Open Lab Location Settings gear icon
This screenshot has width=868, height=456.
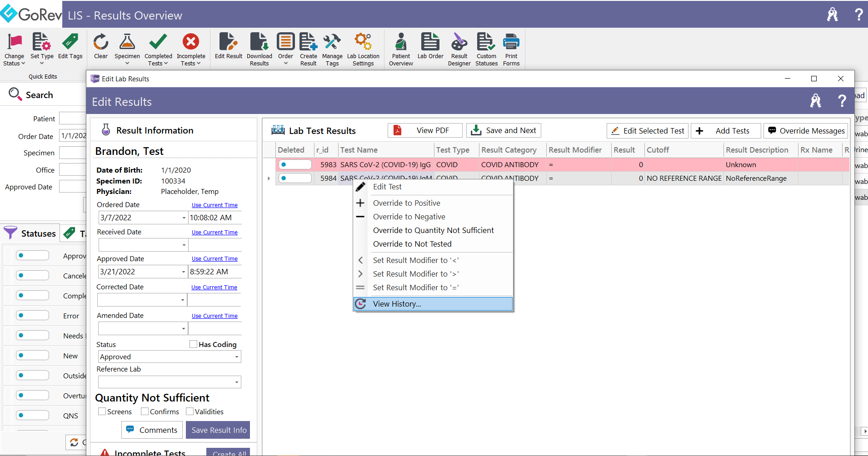click(x=363, y=42)
